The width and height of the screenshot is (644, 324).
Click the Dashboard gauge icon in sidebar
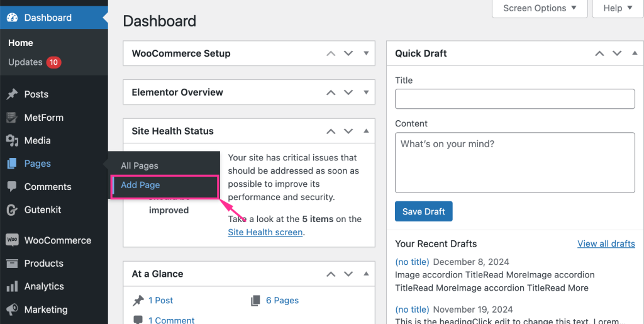tap(13, 18)
